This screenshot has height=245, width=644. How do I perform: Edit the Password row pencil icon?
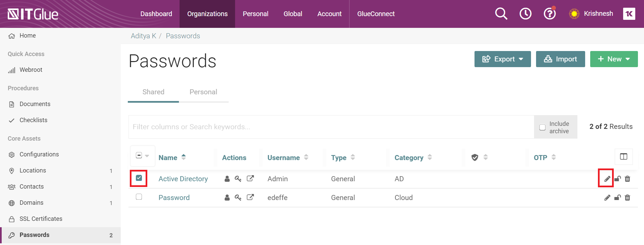[607, 198]
